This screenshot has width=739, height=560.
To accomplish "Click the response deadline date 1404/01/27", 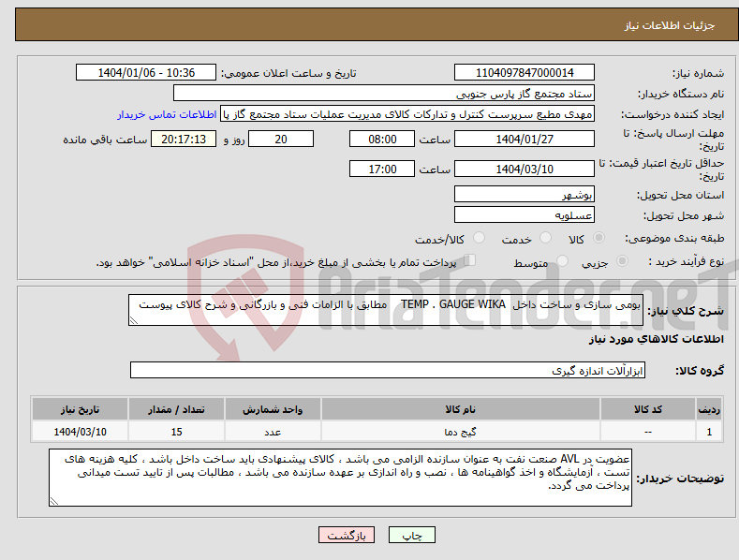I will 525,139.
